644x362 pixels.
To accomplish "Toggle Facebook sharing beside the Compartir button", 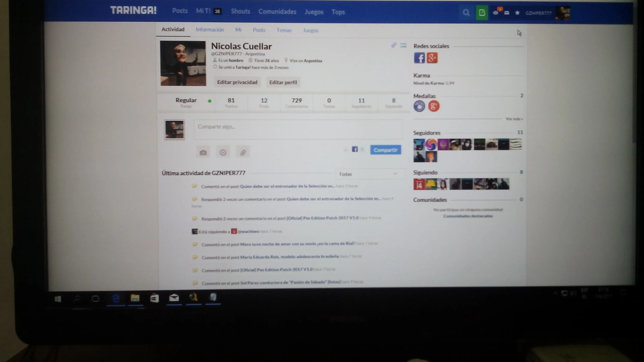I will click(x=355, y=149).
